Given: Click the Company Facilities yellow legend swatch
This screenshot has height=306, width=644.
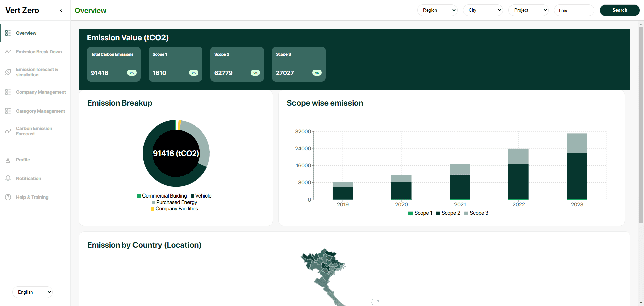Looking at the screenshot, I should (x=153, y=209).
